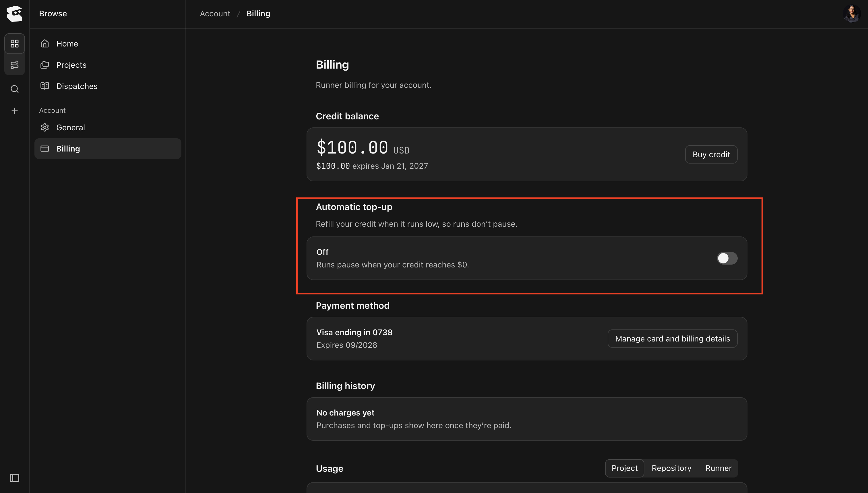
Task: Open General account settings
Action: (108, 127)
